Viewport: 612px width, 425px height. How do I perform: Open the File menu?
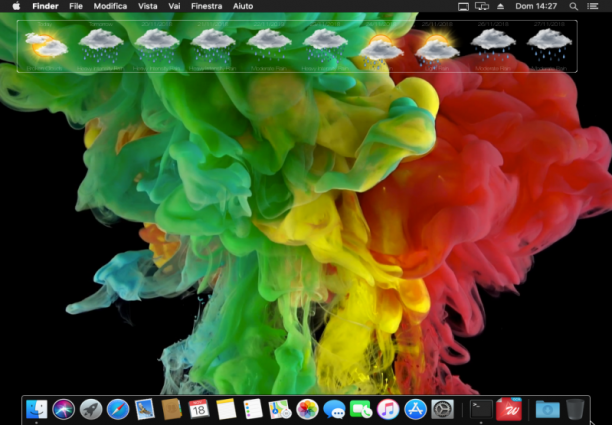pos(76,6)
